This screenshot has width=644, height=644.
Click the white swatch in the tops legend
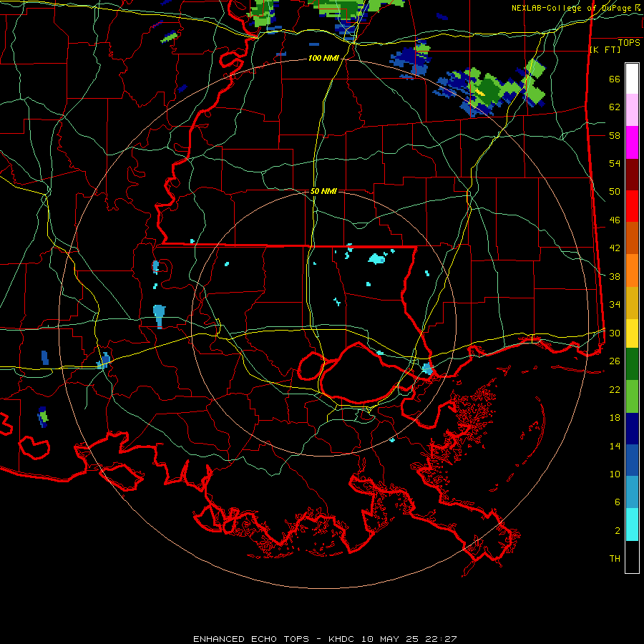click(x=632, y=79)
